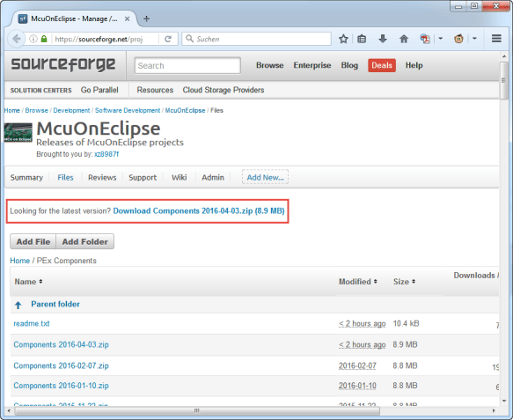Focus the SourceForge Search input field
Viewport: 513px width, 420px height.
point(187,65)
